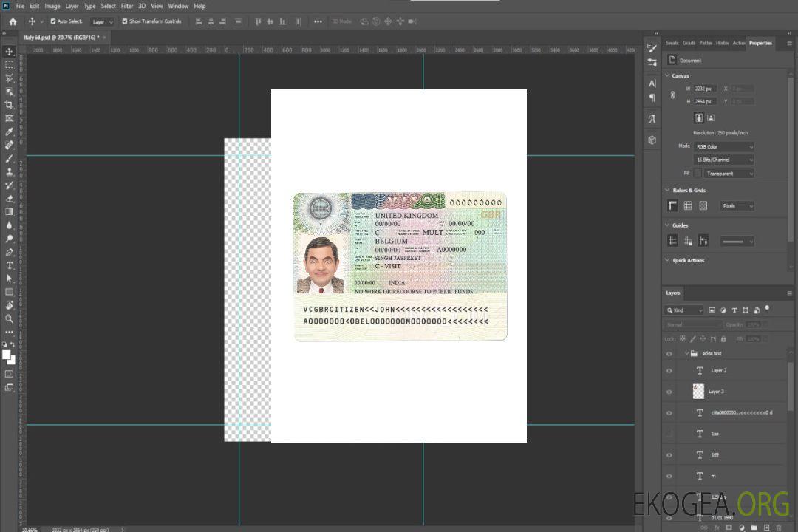Click the create new layer icon
The height and width of the screenshot is (532, 798).
(766, 528)
